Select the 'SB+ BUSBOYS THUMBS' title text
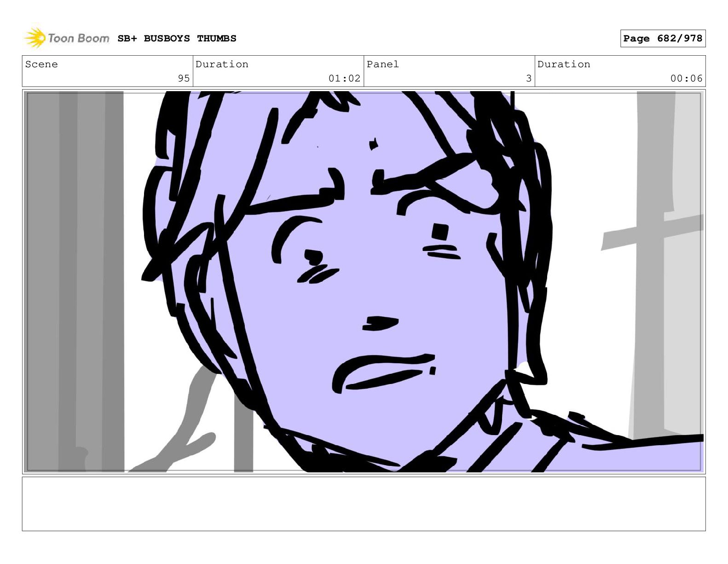The height and width of the screenshot is (564, 728). point(177,39)
